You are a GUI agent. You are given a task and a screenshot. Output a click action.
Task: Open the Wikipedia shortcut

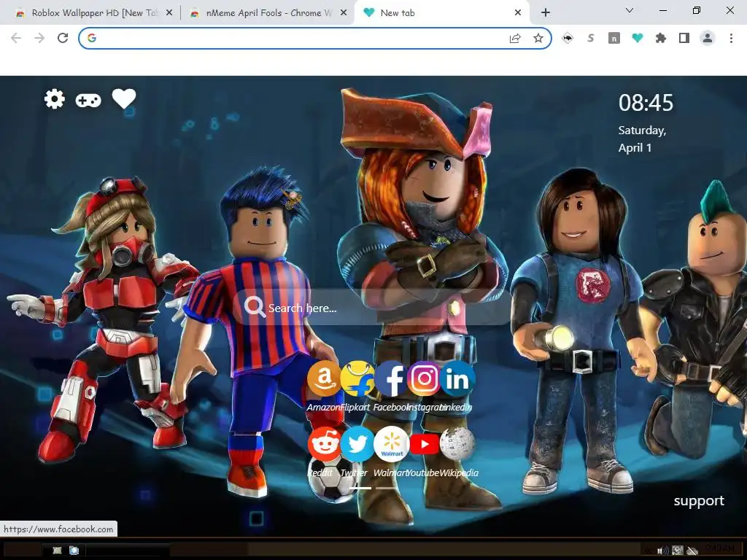(457, 444)
